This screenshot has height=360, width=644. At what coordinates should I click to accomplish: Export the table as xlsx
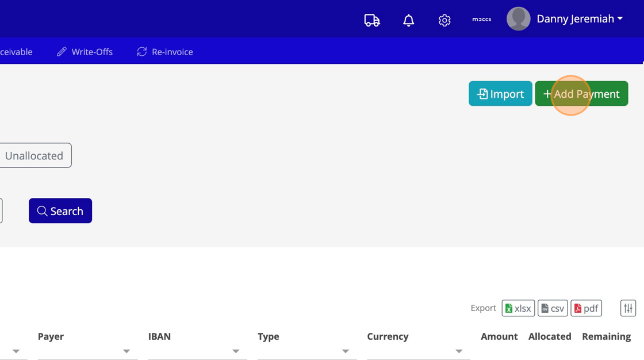tap(518, 308)
